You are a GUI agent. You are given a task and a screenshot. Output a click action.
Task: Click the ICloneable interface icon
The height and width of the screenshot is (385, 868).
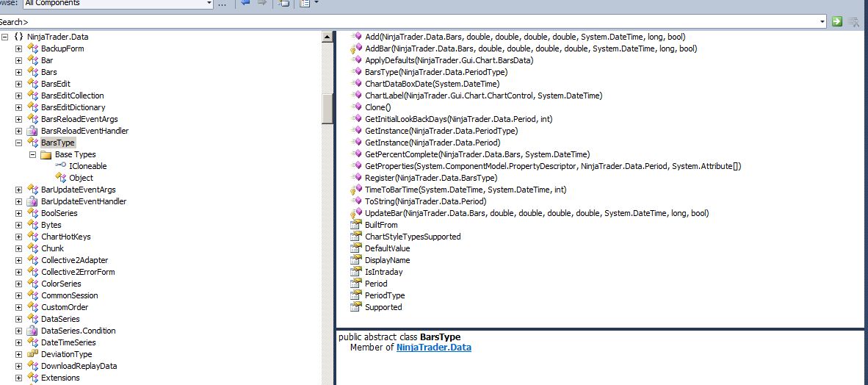click(x=60, y=165)
